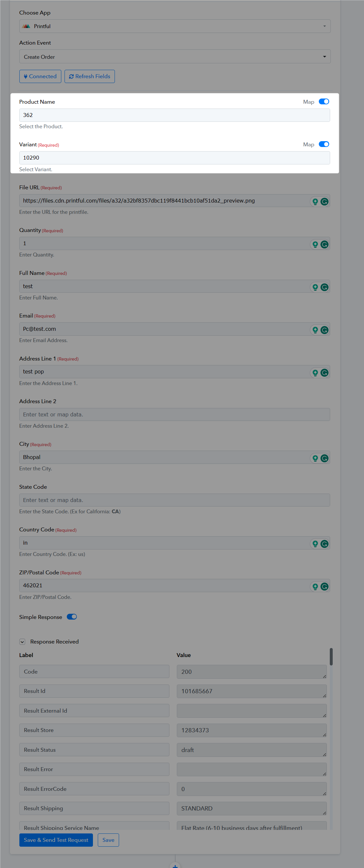Click Grammarly icon in City field
Image resolution: width=364 pixels, height=868 pixels.
coord(324,458)
